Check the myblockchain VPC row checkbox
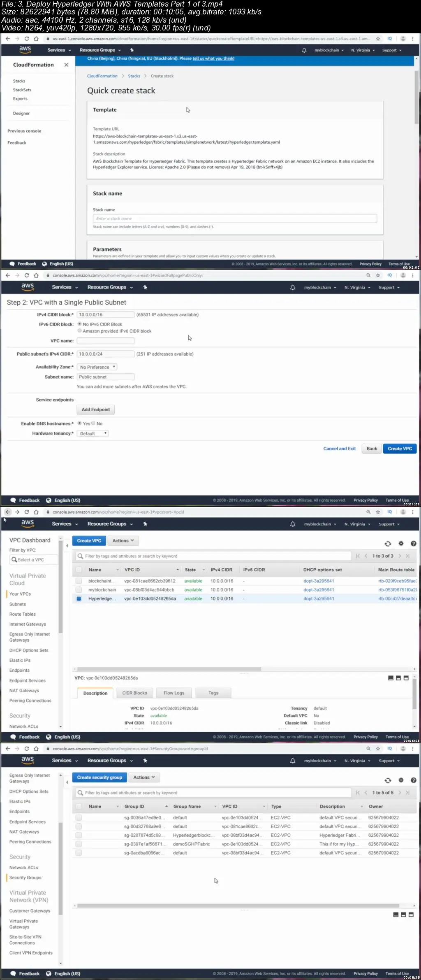421x980 pixels. click(x=79, y=590)
